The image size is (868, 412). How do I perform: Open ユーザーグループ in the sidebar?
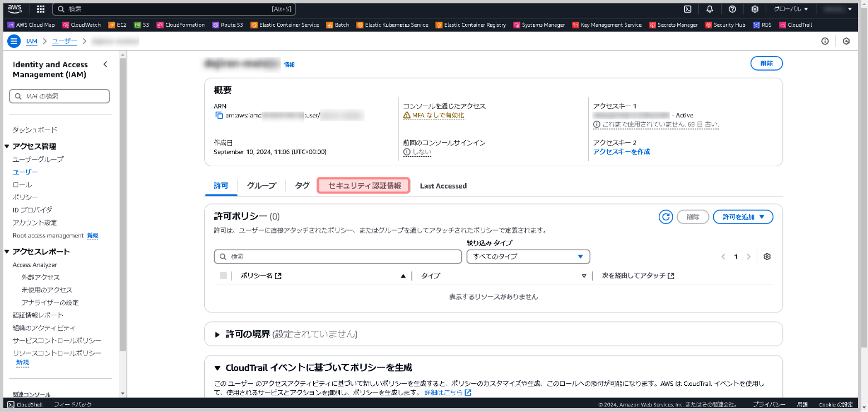[x=38, y=160]
